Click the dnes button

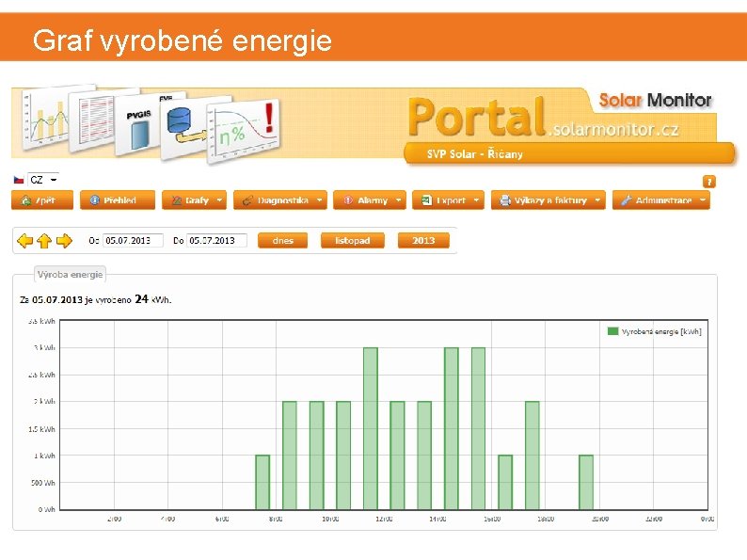(282, 241)
